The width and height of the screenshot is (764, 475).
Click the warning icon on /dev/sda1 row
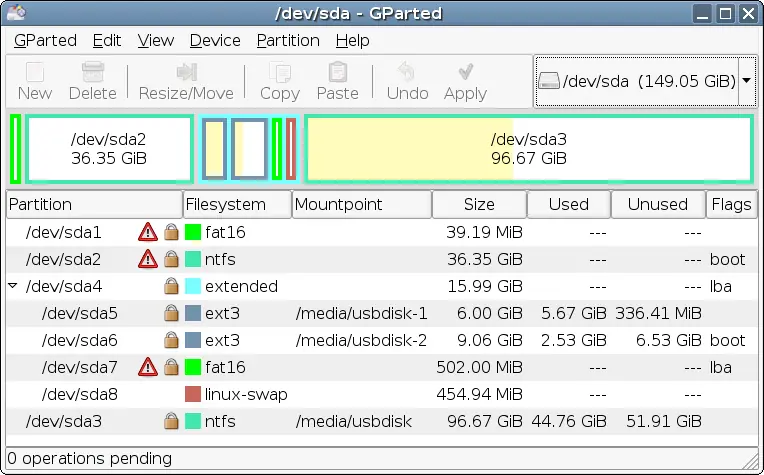[x=148, y=232]
